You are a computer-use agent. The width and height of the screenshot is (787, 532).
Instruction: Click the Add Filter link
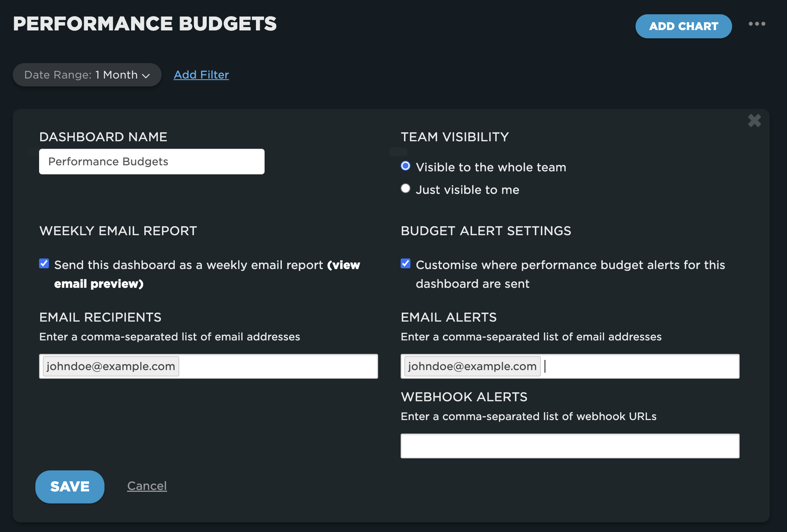pos(201,75)
